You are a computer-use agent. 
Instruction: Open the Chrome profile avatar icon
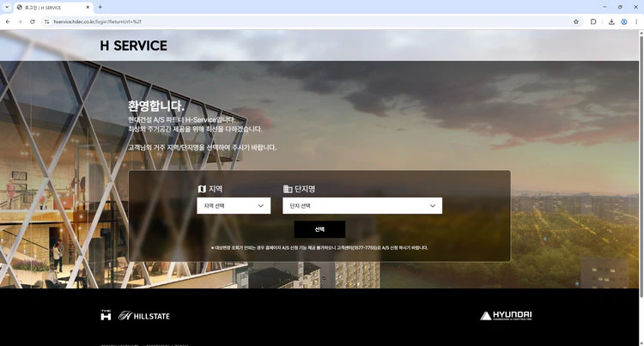[x=624, y=21]
